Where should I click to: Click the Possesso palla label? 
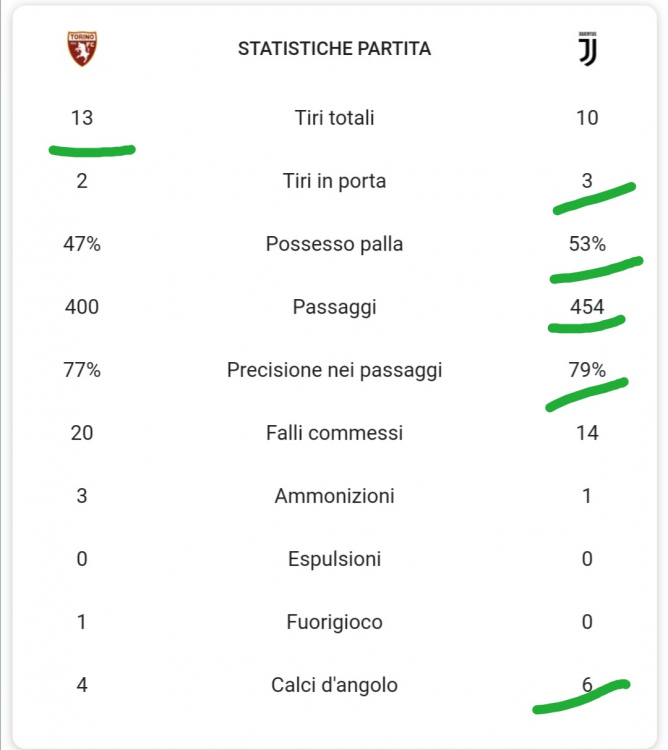click(x=334, y=244)
